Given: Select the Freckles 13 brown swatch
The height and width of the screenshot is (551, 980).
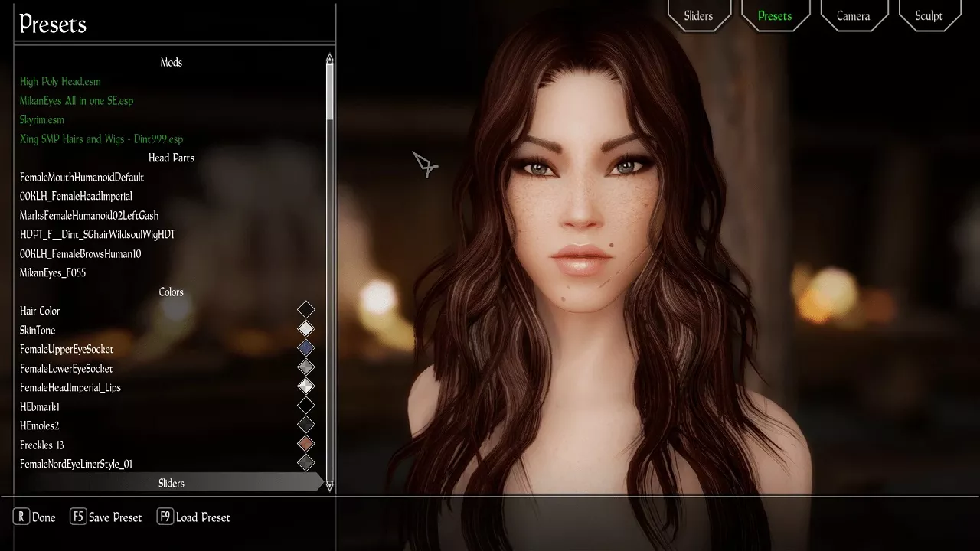Looking at the screenshot, I should click(306, 444).
